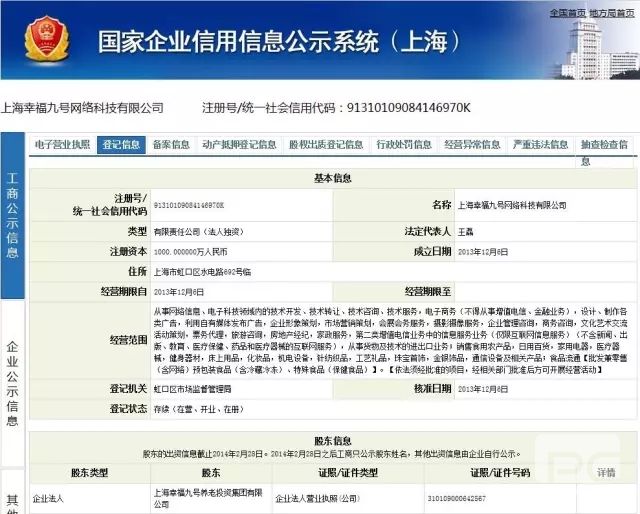
Task: Open the 地方局首页 link
Action: pyautogui.click(x=612, y=13)
